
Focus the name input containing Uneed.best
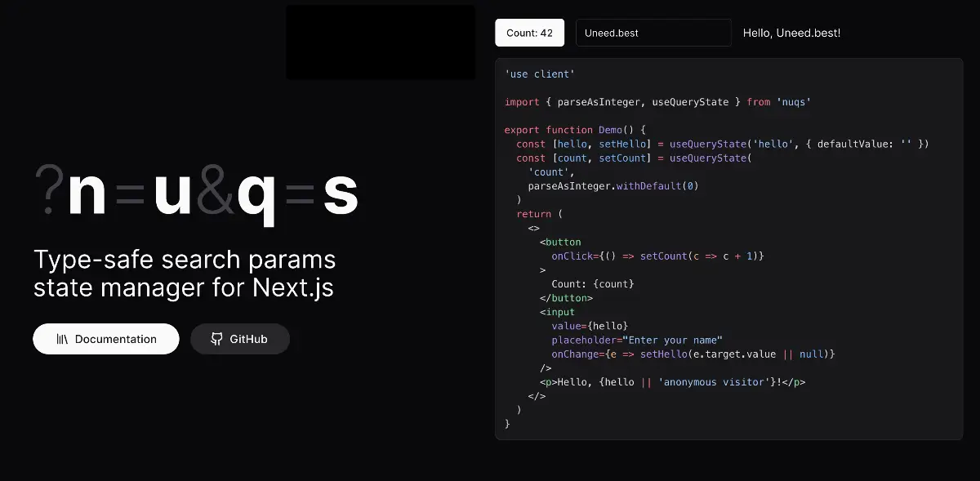(653, 33)
